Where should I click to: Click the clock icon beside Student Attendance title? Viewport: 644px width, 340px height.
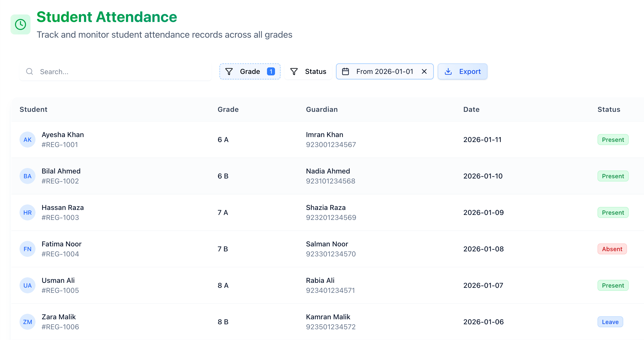20,24
